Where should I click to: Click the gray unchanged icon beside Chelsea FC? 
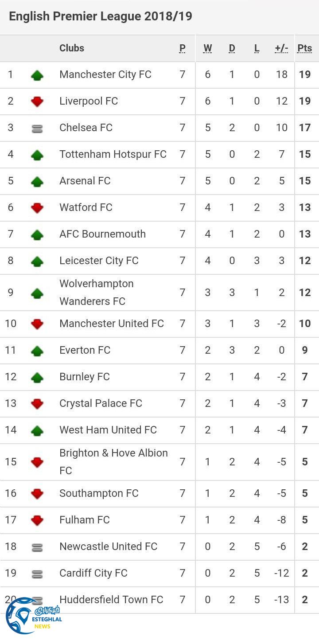click(37, 129)
